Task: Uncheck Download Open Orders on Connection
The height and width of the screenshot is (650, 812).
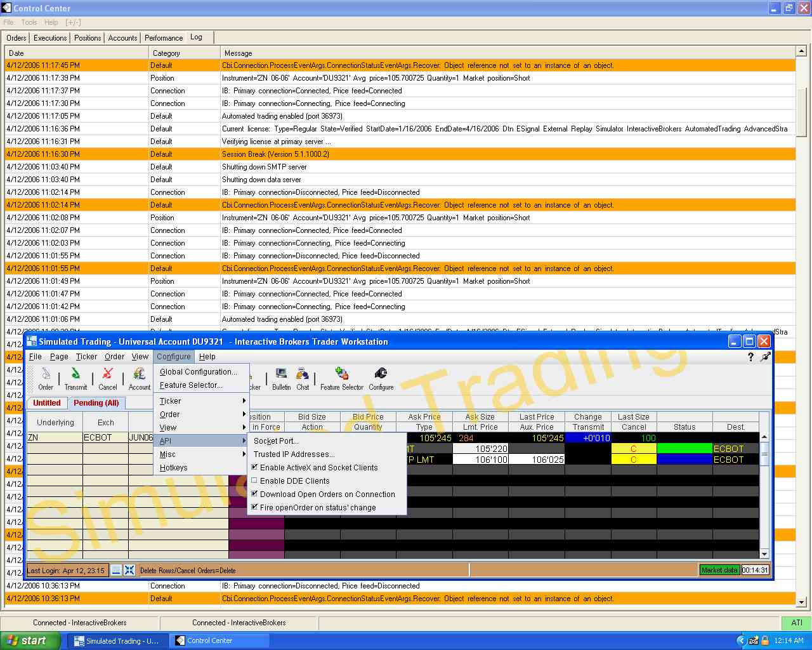Action: click(x=254, y=494)
